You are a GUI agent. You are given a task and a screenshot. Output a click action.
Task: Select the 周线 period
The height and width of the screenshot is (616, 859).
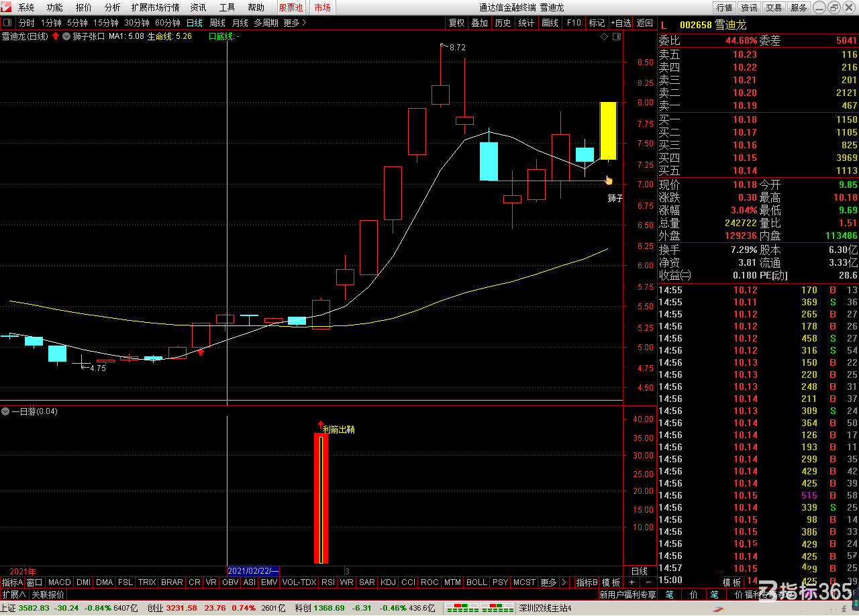pos(217,23)
